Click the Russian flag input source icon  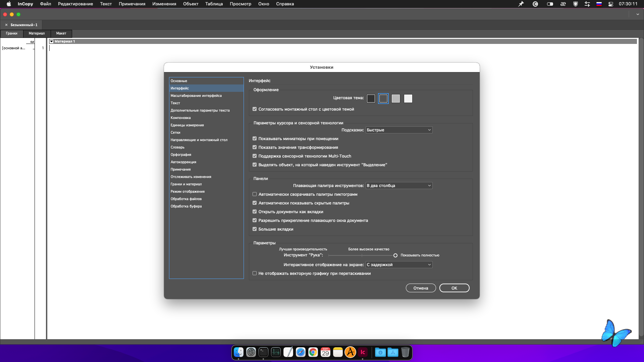599,4
